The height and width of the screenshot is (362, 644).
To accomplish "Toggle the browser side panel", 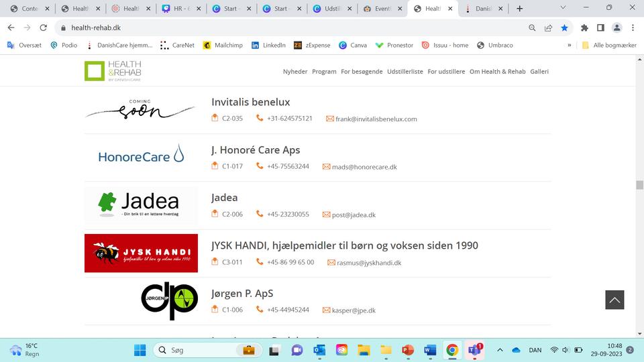I will (x=600, y=27).
